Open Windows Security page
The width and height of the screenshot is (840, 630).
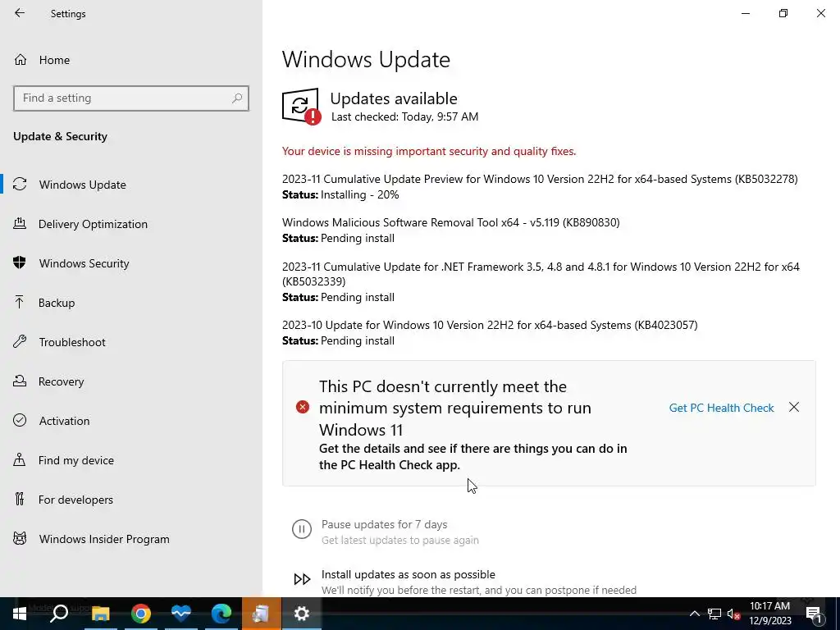pyautogui.click(x=84, y=263)
